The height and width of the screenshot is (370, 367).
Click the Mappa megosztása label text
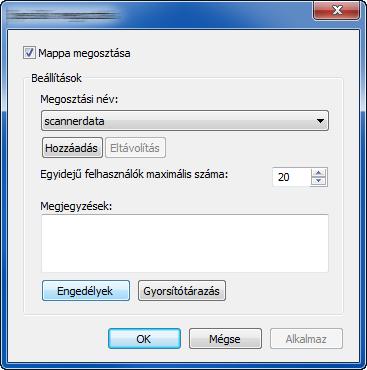pos(84,53)
